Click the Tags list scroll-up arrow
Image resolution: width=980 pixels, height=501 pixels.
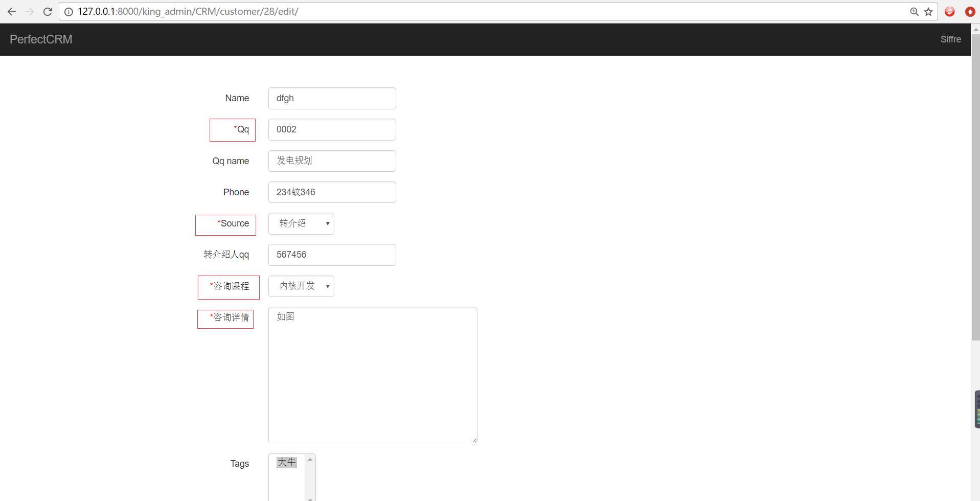point(310,460)
